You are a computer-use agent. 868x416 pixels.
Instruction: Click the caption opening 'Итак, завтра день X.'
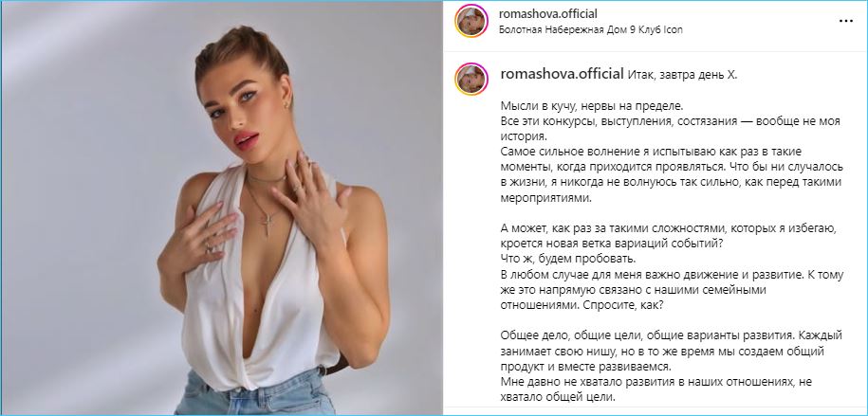click(683, 75)
